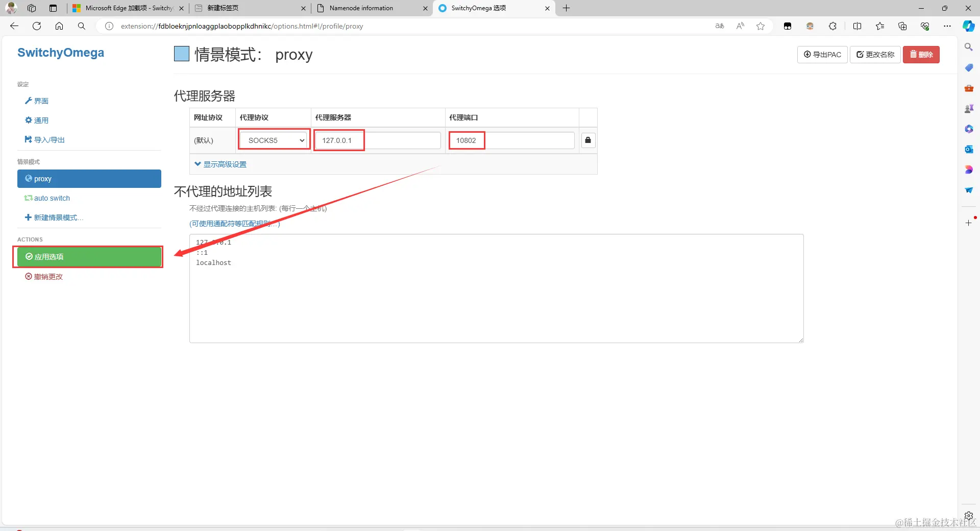Focus proxy port 10802 field
Screen dimensions: 980x531
[x=512, y=140]
